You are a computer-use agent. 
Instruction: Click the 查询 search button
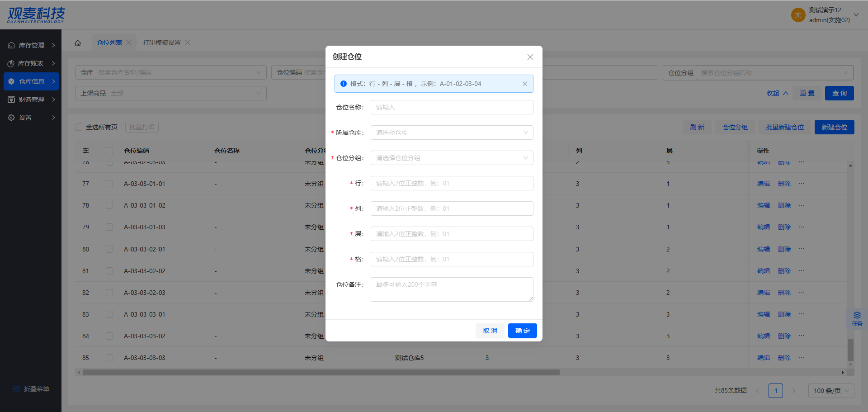tap(840, 93)
